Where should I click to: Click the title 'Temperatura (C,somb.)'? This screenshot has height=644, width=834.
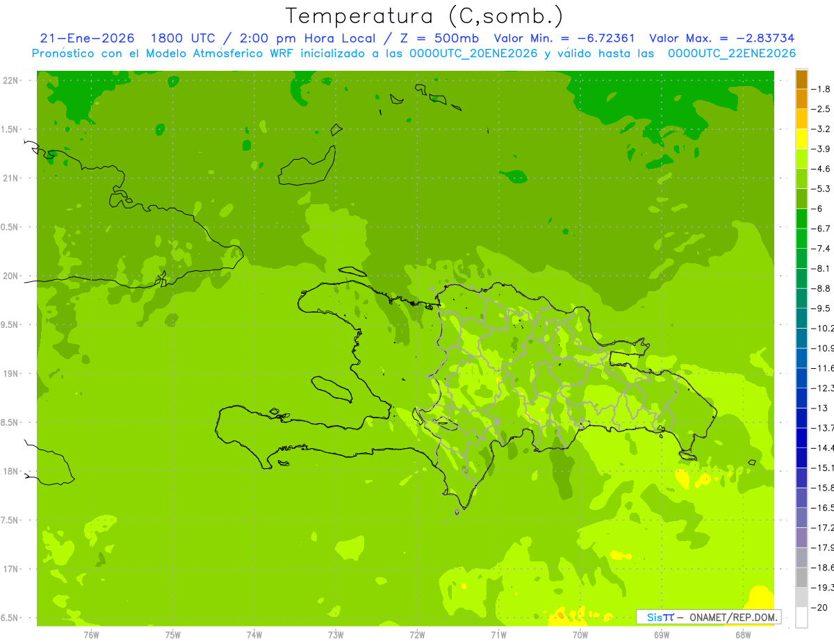pyautogui.click(x=424, y=16)
